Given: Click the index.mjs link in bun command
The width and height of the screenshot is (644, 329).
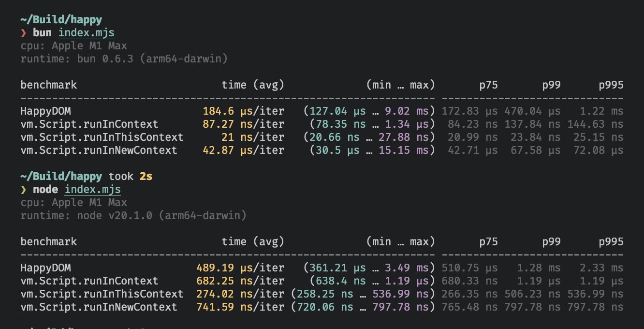Looking at the screenshot, I should click(x=86, y=32).
